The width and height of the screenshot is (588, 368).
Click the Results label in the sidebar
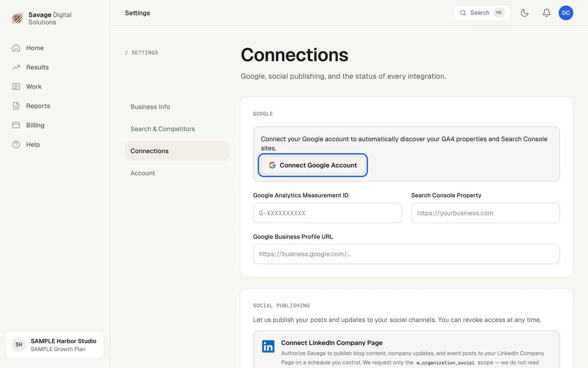[37, 67]
